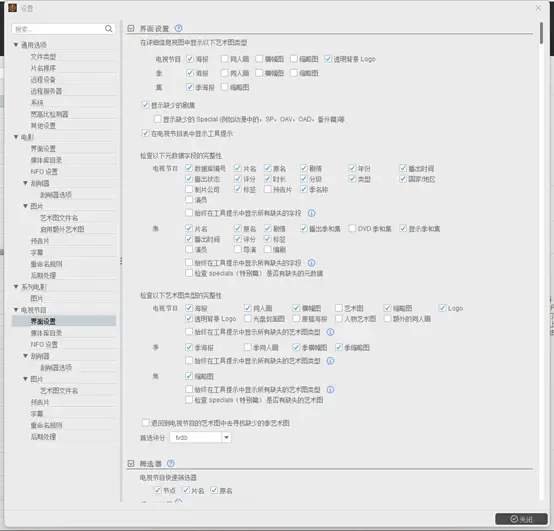Click the app icon in the title bar
The width and height of the screenshot is (554, 531).
[x=12, y=8]
